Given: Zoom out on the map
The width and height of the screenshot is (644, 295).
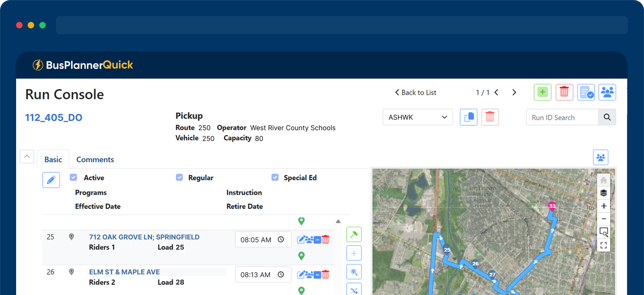Looking at the screenshot, I should pyautogui.click(x=603, y=219).
